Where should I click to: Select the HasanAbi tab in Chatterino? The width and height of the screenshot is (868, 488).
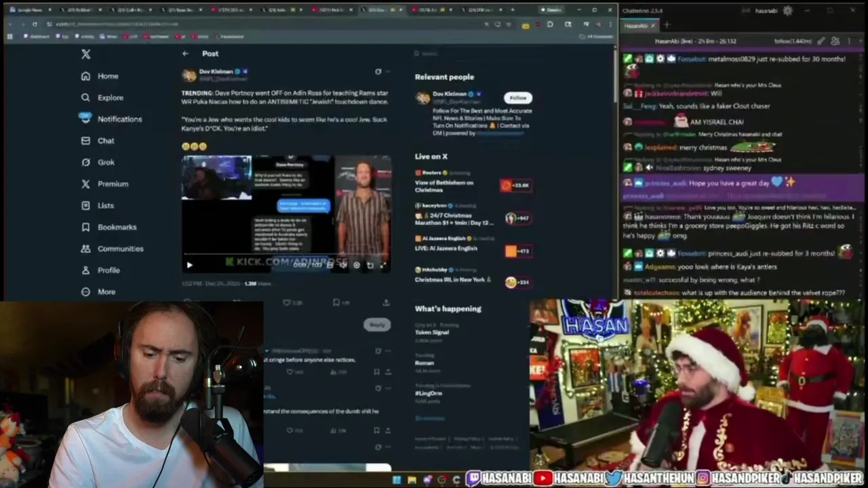click(x=639, y=26)
